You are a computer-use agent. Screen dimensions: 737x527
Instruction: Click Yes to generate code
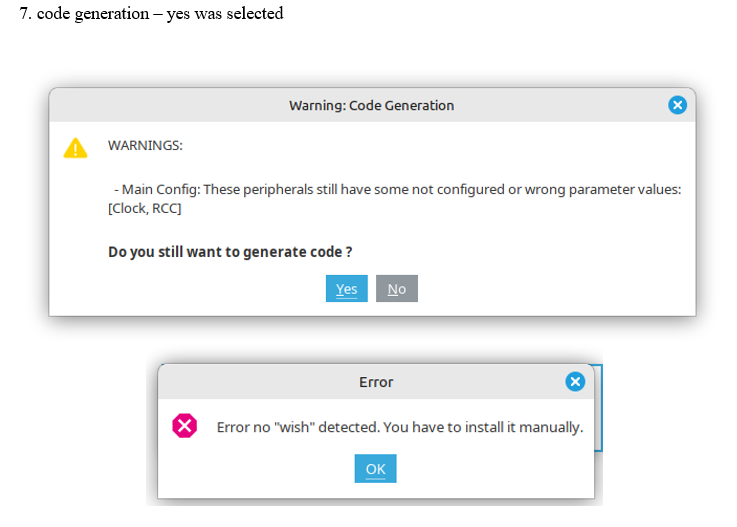(x=346, y=289)
